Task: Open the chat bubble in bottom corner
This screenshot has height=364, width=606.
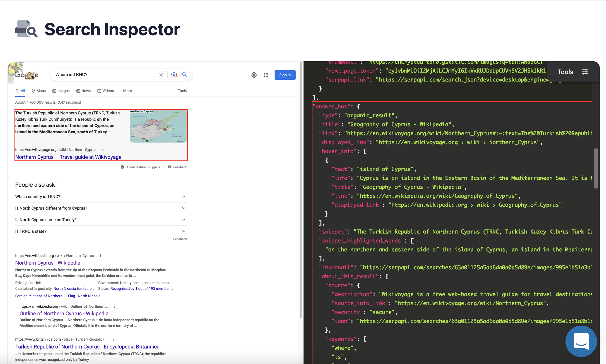Action: 581,341
